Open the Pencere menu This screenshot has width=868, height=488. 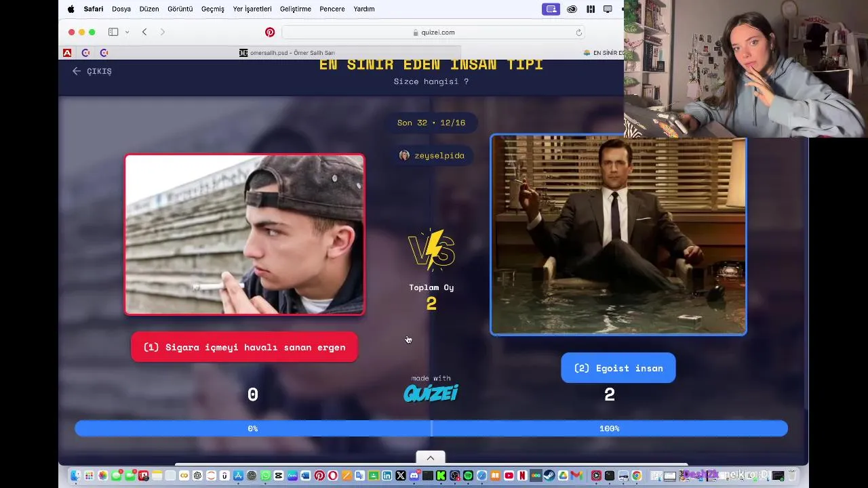pyautogui.click(x=332, y=9)
